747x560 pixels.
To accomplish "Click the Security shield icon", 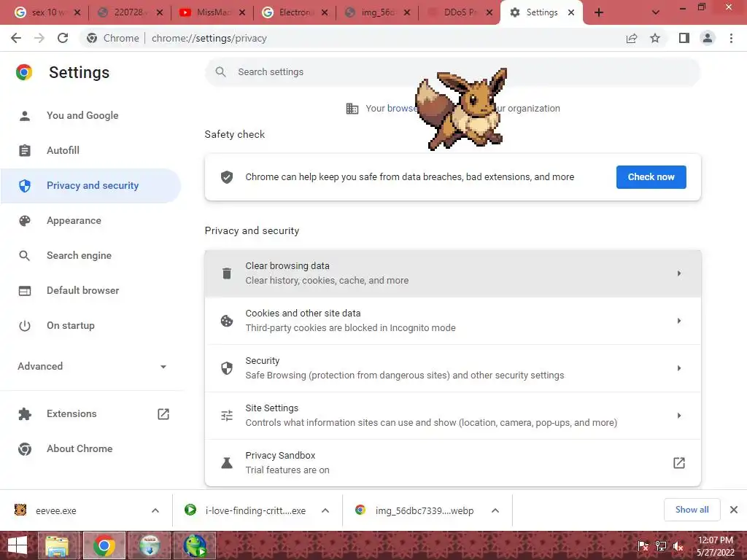I will tap(227, 368).
